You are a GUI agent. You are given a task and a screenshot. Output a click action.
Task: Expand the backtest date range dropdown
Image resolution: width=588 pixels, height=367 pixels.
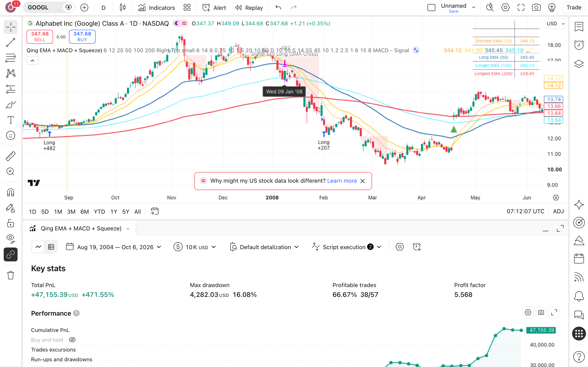(114, 247)
